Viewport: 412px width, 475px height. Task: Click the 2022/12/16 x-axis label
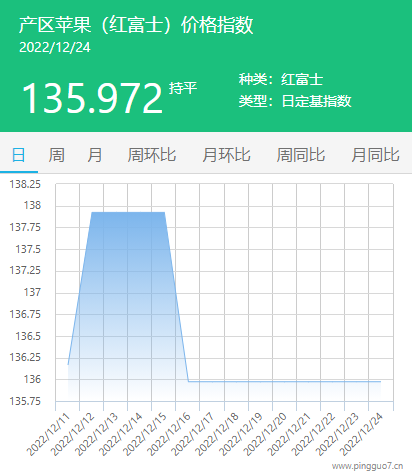[x=170, y=434]
